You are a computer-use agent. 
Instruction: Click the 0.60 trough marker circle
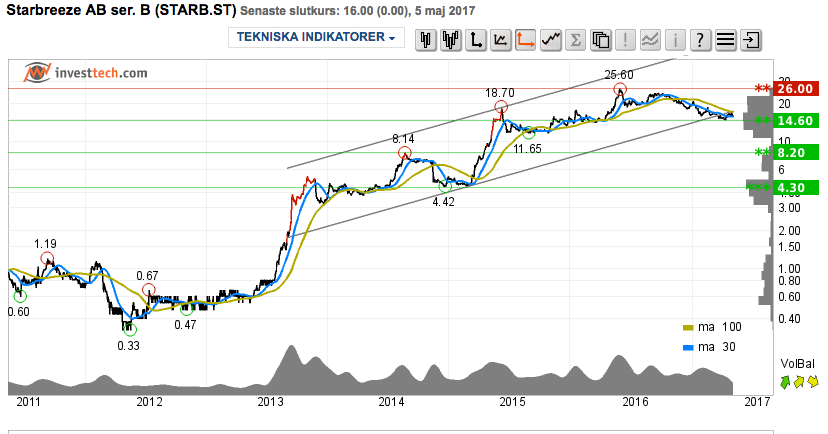click(20, 296)
